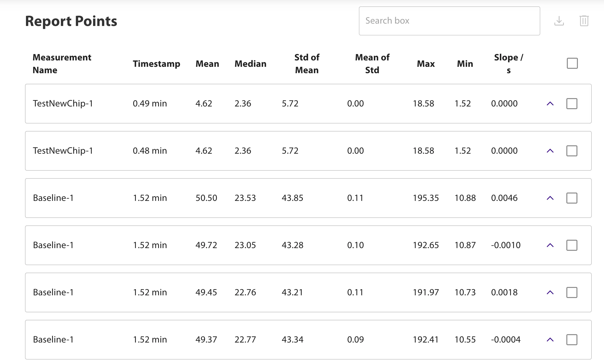
Task: Click the 43.34 std of mean value
Action: (x=293, y=339)
